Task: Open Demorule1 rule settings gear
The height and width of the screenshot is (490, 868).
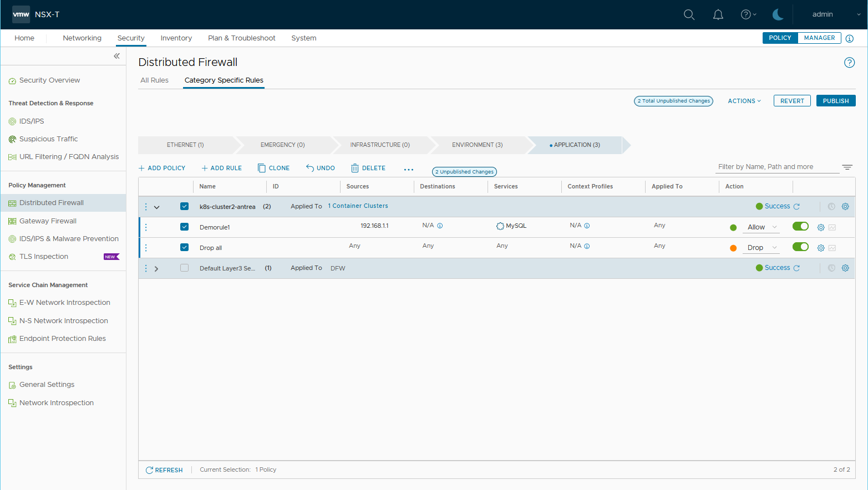Action: pos(821,227)
